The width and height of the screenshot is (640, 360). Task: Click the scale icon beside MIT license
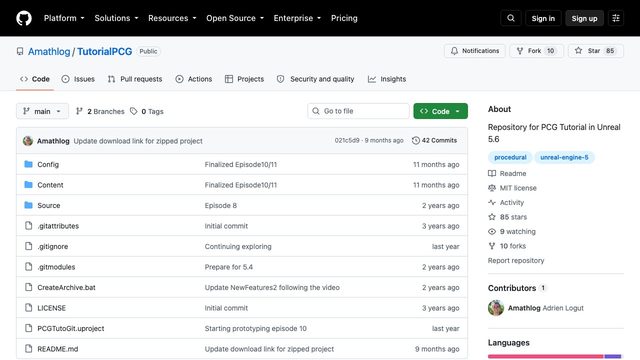coord(492,188)
